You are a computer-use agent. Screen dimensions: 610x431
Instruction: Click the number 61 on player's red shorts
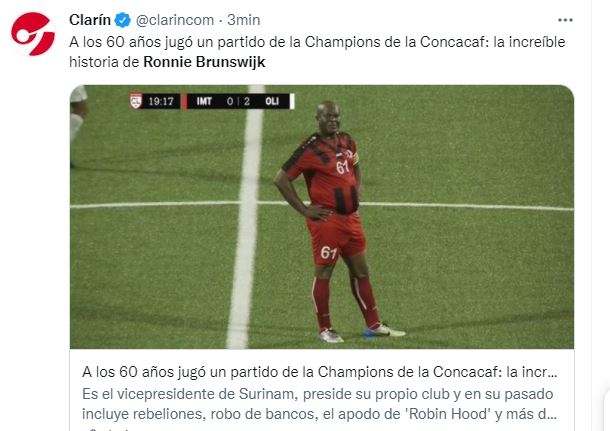click(x=328, y=253)
